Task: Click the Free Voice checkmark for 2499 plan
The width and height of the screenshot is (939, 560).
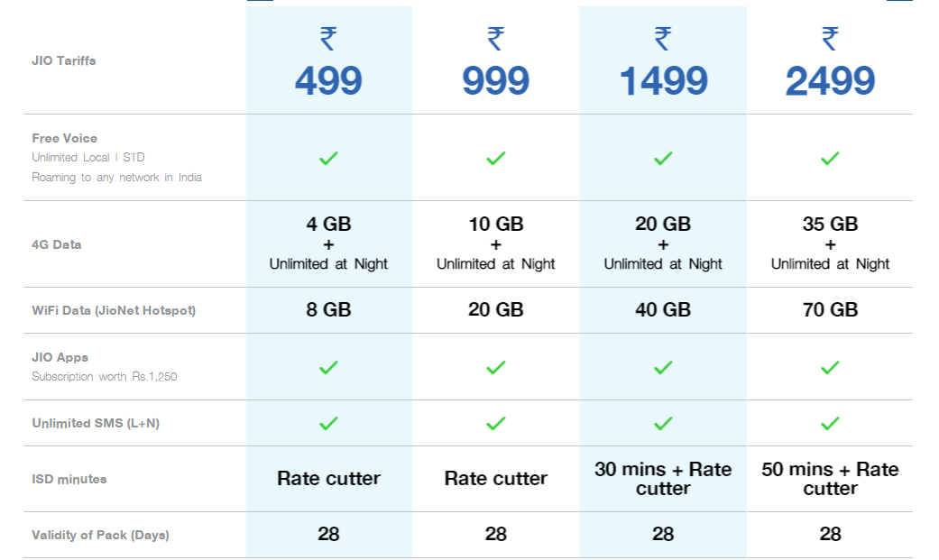Action: (830, 158)
